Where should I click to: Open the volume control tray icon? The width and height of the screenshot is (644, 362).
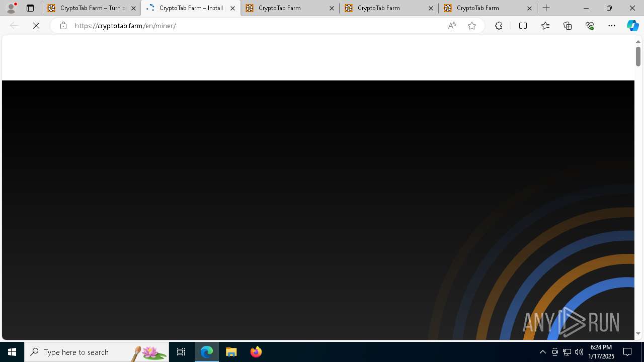pyautogui.click(x=579, y=352)
